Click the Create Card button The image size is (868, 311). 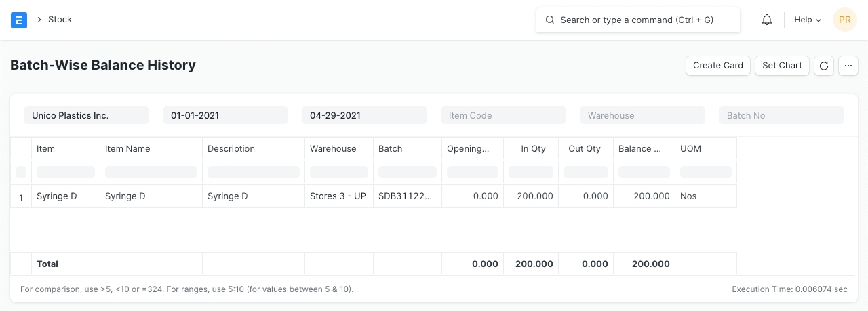pos(718,66)
